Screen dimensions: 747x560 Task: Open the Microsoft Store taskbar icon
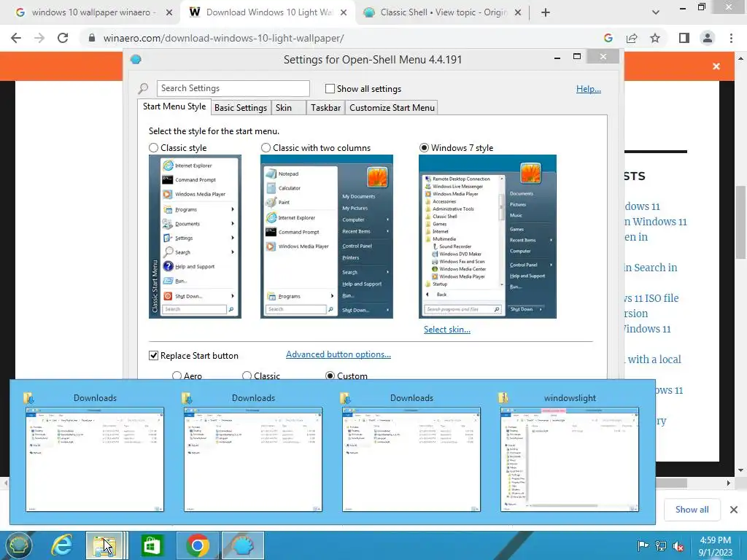coord(152,545)
